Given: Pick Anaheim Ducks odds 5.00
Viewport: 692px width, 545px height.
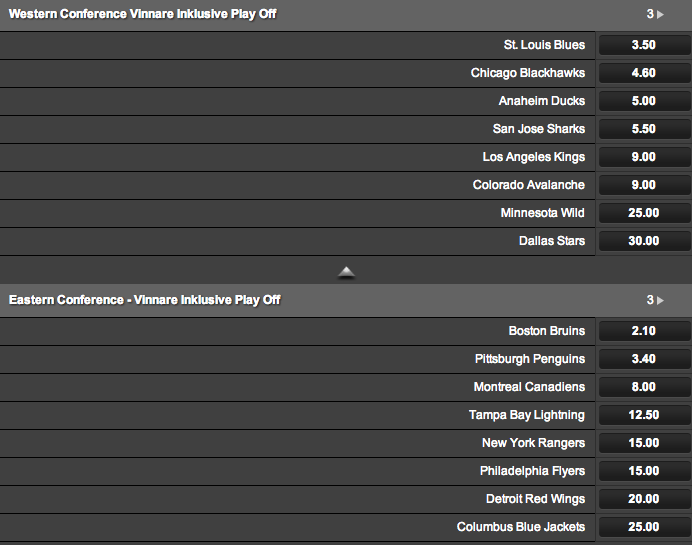Looking at the screenshot, I should [644, 101].
